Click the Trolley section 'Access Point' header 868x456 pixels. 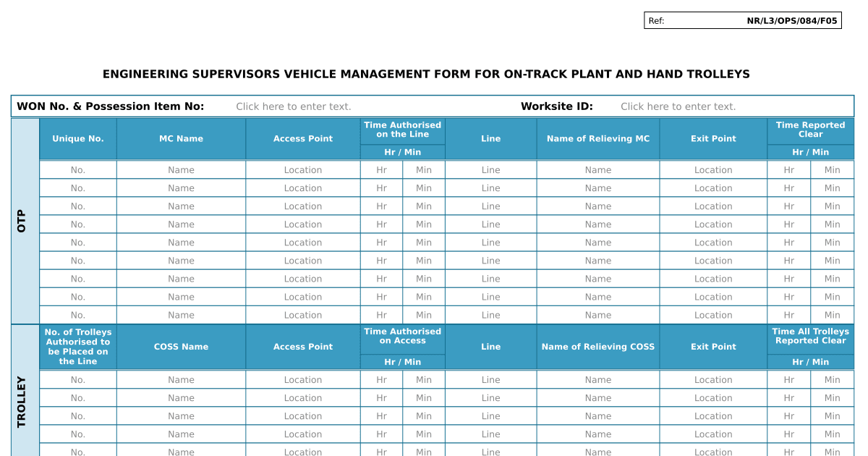[303, 347]
